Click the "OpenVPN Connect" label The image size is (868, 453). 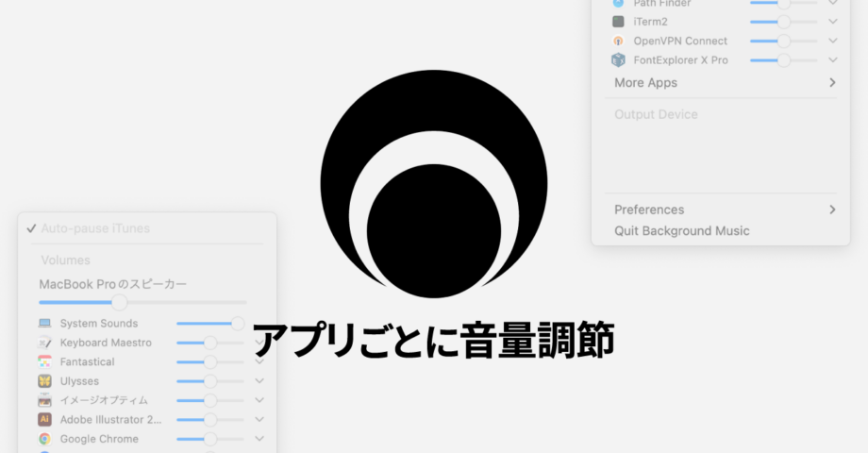[x=680, y=41]
